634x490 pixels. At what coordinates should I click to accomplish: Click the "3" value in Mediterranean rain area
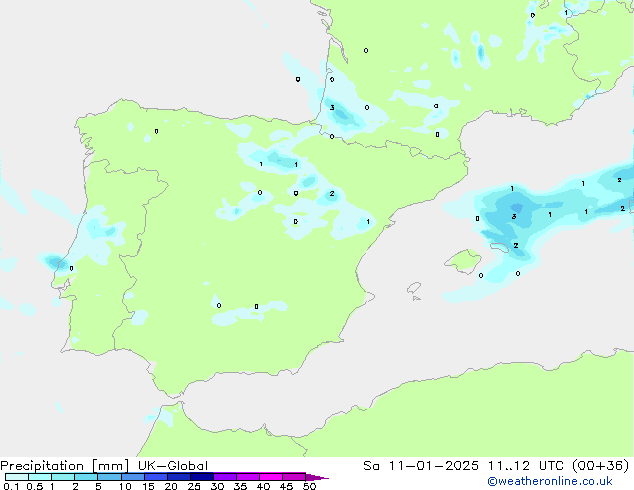click(x=514, y=217)
